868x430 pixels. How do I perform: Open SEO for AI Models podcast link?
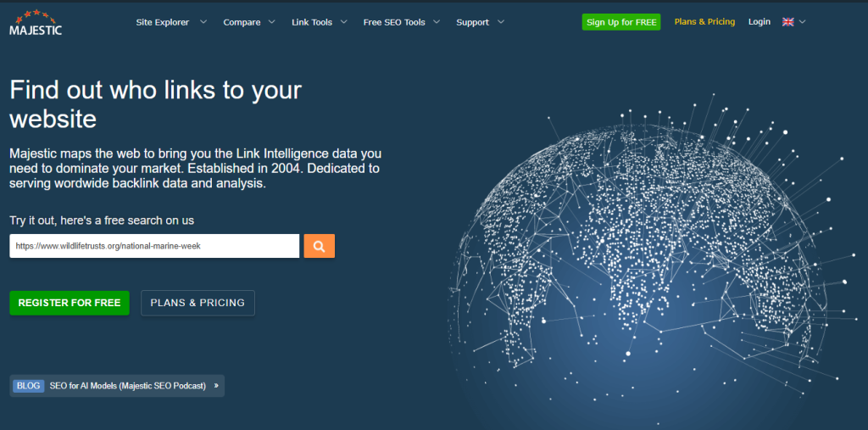(x=128, y=386)
